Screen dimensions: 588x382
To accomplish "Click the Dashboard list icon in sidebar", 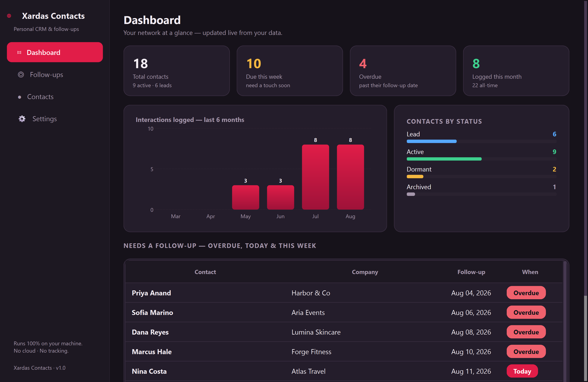I will click(19, 52).
